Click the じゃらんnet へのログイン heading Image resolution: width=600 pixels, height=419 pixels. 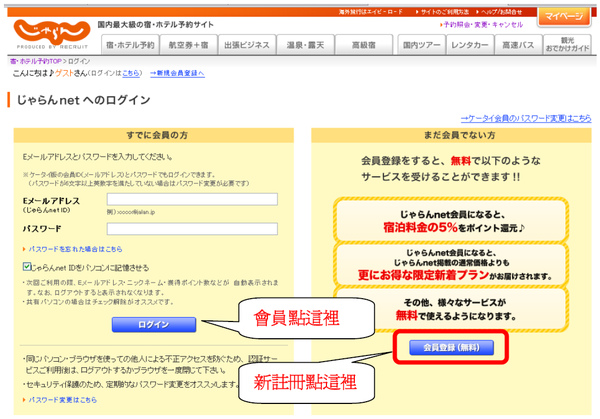point(83,100)
